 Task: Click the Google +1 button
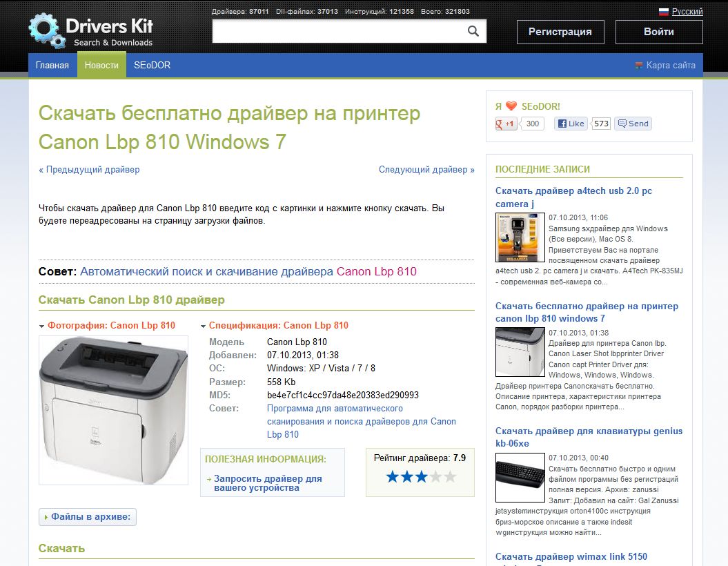506,124
